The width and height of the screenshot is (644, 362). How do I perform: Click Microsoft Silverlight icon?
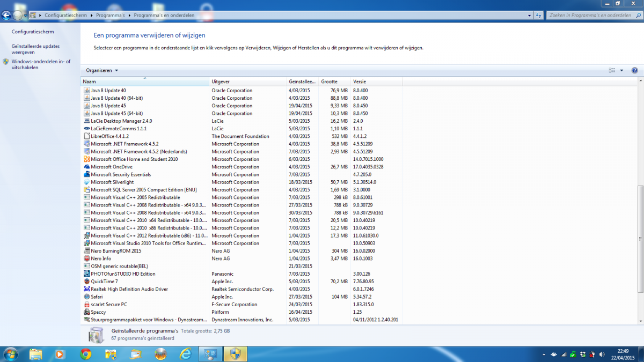tap(87, 182)
